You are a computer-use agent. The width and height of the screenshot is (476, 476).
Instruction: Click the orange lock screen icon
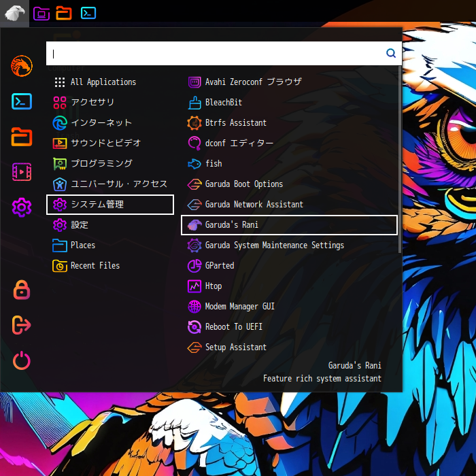click(x=22, y=289)
